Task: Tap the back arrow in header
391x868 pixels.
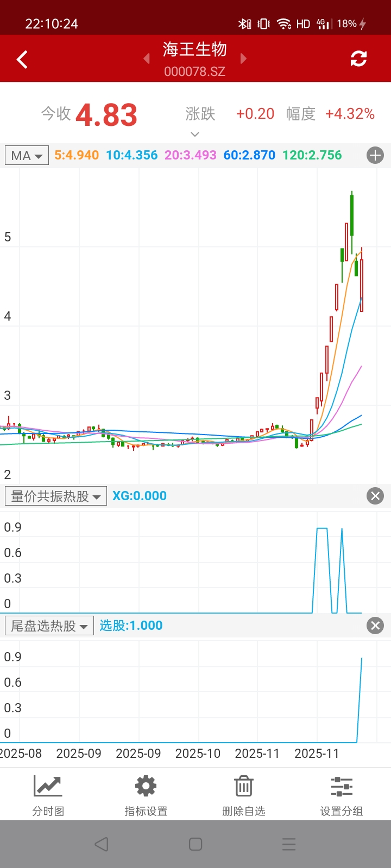Action: [22, 59]
